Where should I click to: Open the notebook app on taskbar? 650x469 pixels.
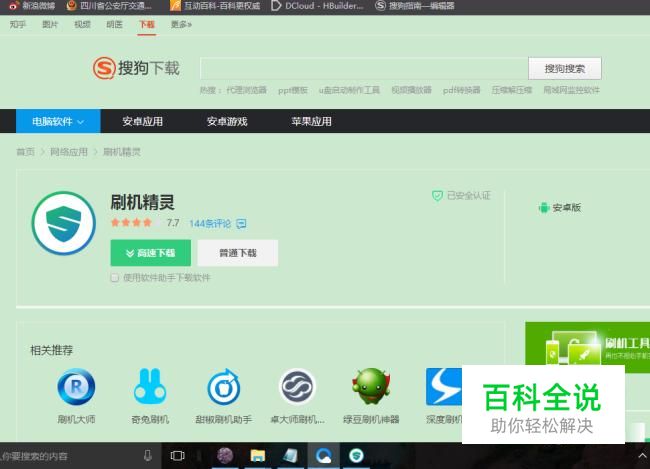290,456
